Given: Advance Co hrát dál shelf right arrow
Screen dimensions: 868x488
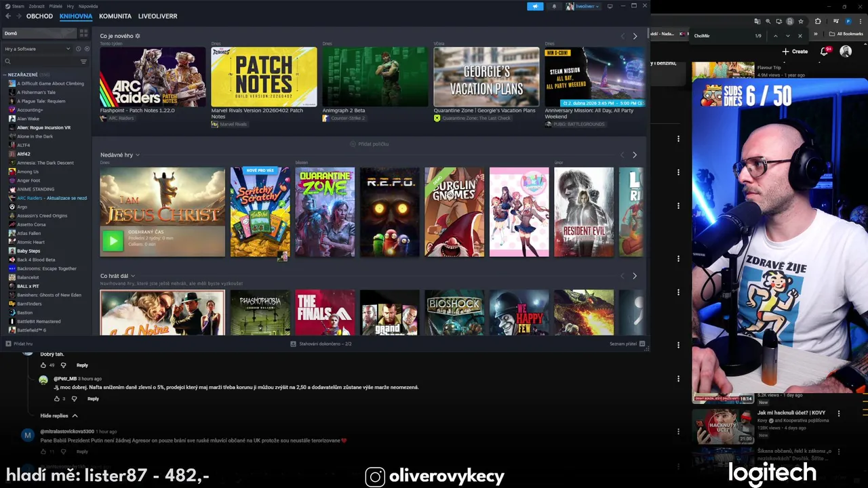Looking at the screenshot, I should pos(635,276).
